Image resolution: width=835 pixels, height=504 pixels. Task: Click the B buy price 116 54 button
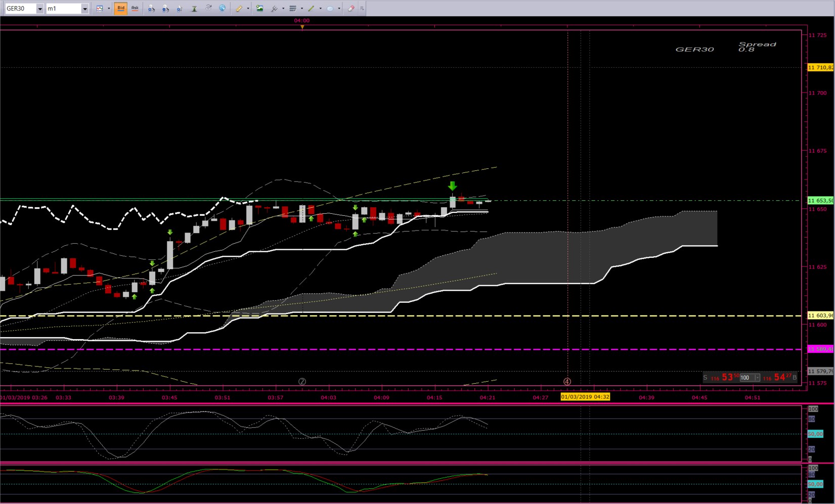click(779, 378)
